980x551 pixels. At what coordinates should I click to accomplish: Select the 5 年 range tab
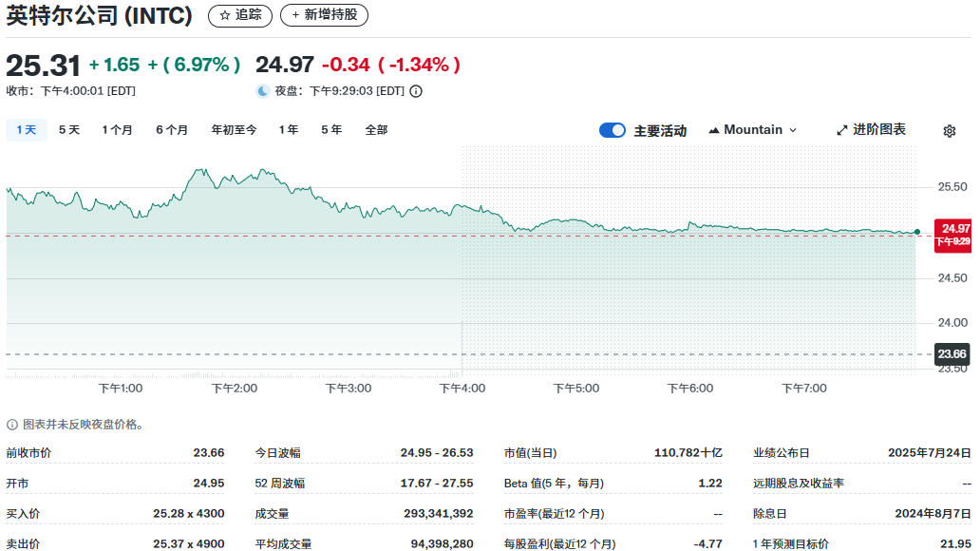[331, 129]
